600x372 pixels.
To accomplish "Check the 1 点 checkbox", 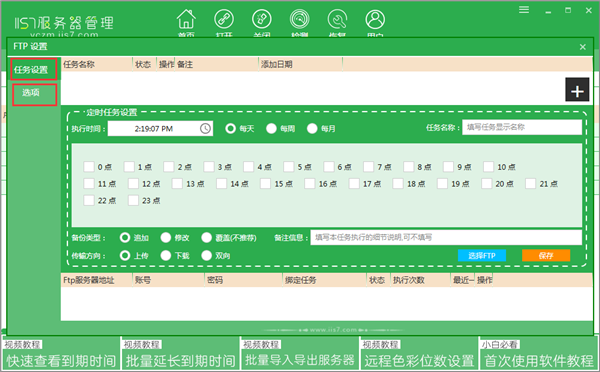I will [x=129, y=166].
